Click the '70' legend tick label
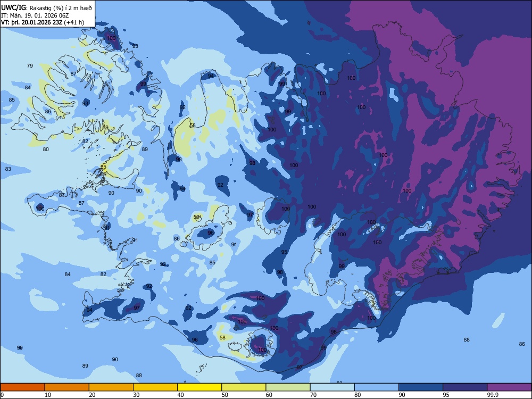The height and width of the screenshot is (399, 532). [x=313, y=395]
